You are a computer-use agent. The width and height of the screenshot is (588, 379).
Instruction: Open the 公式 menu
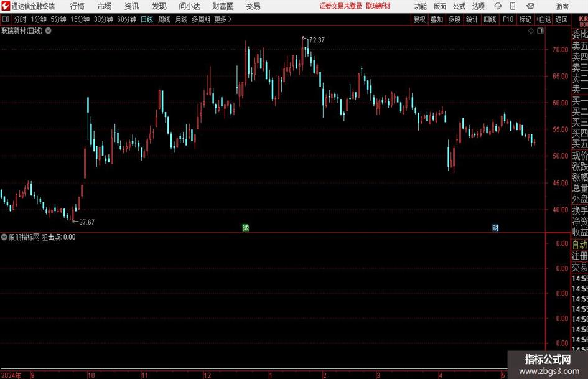pyautogui.click(x=459, y=6)
